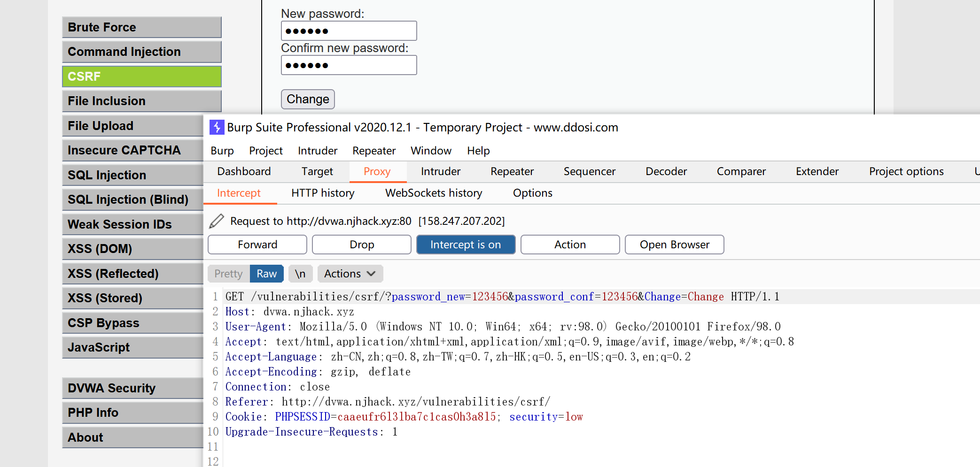Click the New password field
The width and height of the screenshot is (980, 467).
(349, 31)
